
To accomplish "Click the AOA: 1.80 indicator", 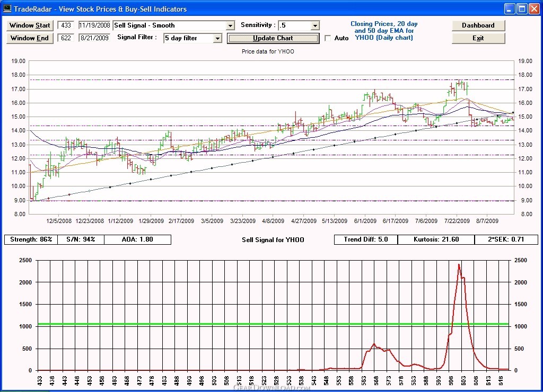I will (x=137, y=239).
